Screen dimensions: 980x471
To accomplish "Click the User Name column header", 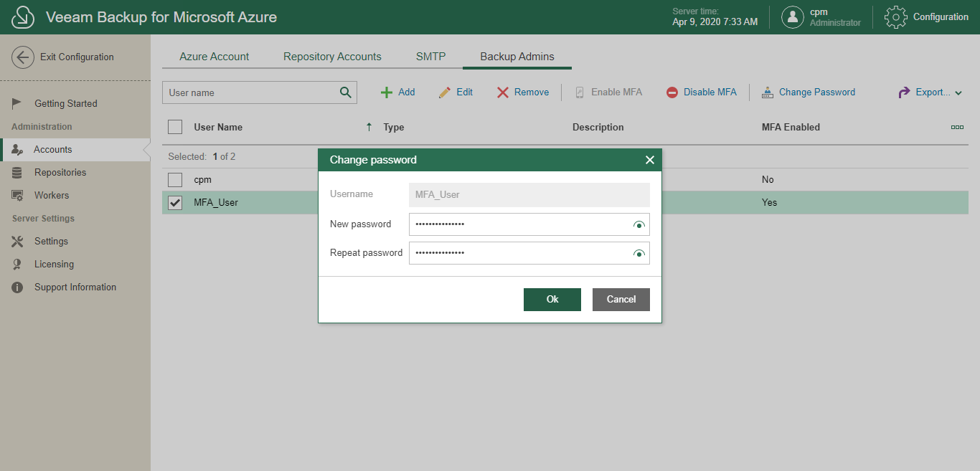I will 218,127.
